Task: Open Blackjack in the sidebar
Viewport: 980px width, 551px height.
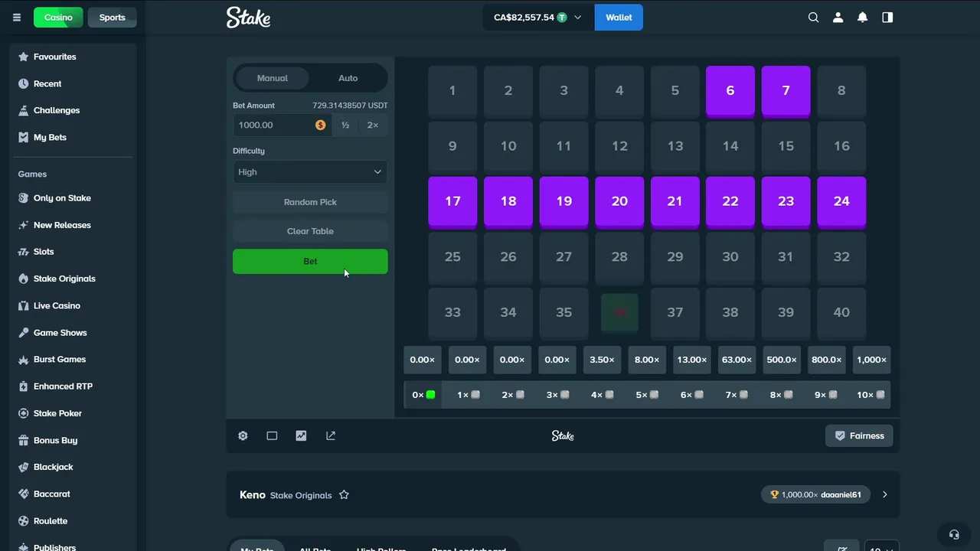Action: 73,467
